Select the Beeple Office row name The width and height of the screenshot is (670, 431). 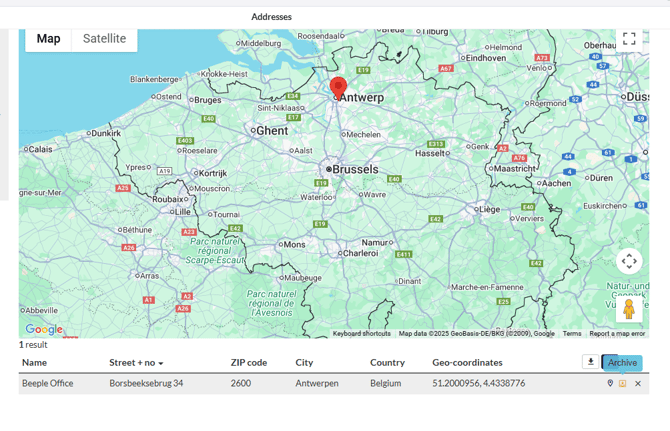(47, 383)
